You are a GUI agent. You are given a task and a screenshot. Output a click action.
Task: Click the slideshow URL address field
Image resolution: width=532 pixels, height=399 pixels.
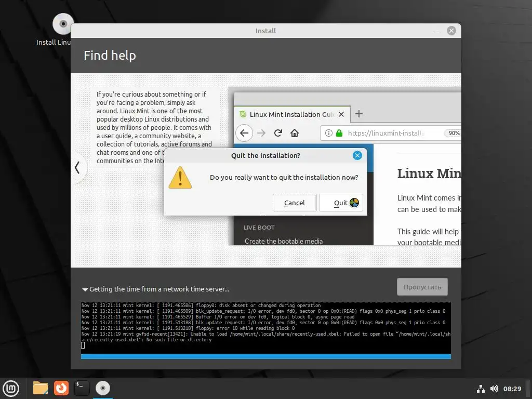click(x=390, y=133)
